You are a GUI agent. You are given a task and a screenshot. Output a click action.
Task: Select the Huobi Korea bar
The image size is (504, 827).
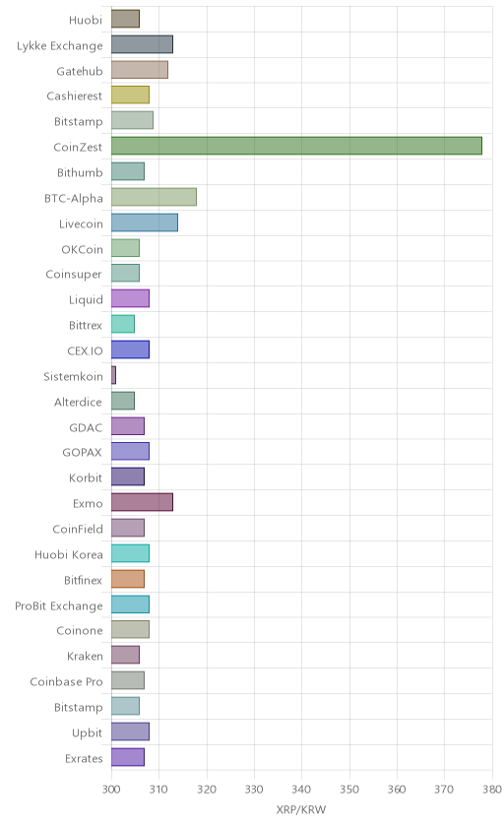click(130, 553)
